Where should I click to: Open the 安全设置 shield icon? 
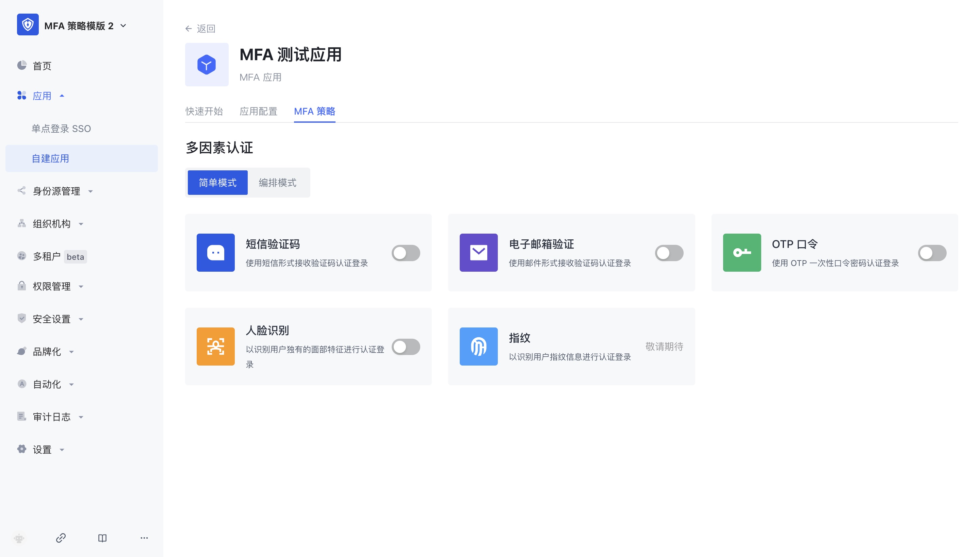22,318
